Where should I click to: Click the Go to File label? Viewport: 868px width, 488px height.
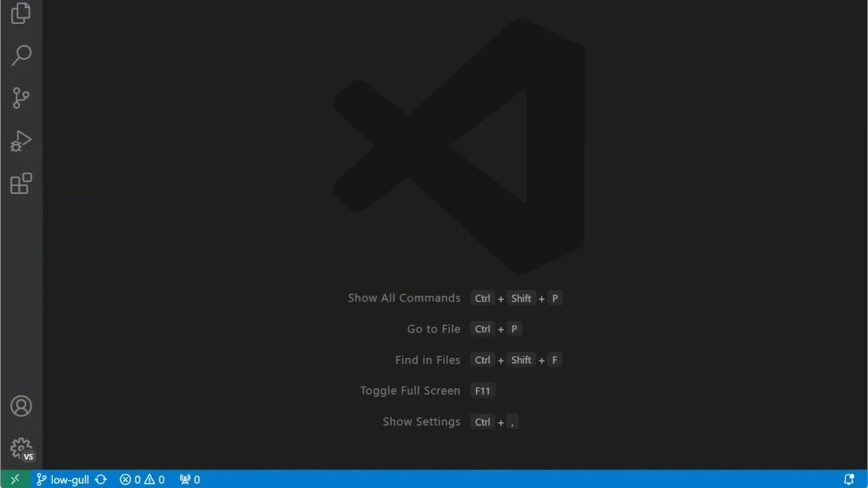(433, 329)
